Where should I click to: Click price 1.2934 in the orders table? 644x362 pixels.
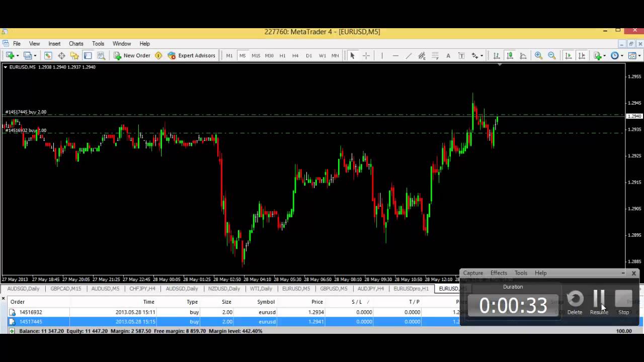316,312
